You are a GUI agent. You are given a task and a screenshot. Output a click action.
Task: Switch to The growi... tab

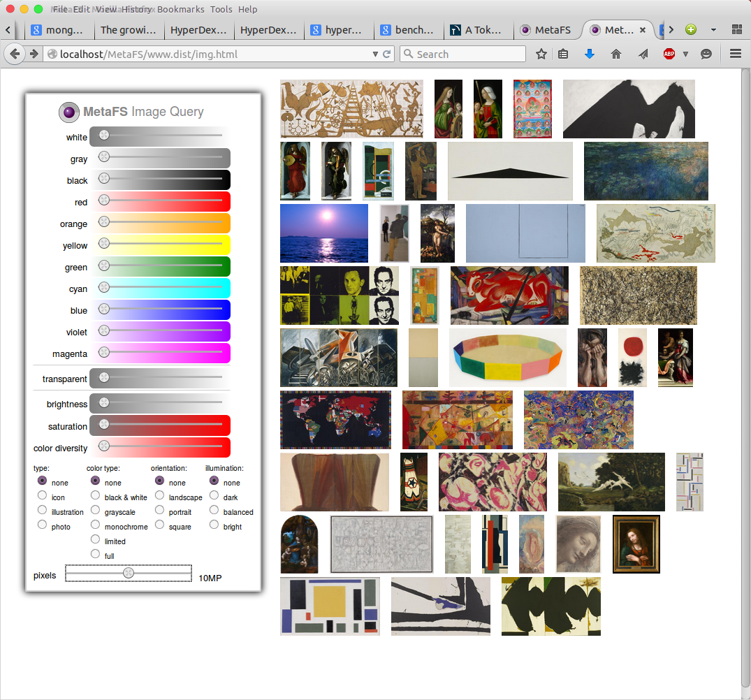pyautogui.click(x=128, y=29)
